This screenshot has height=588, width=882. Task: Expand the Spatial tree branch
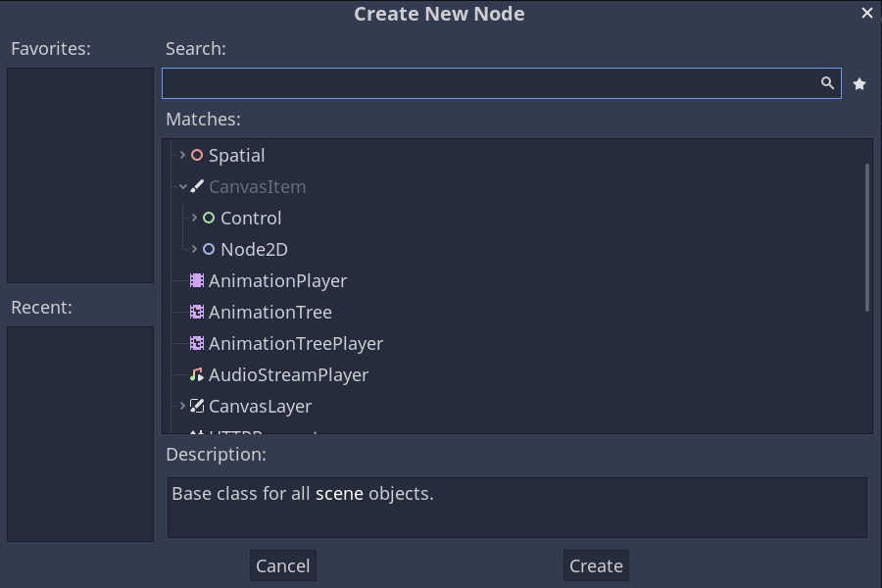click(x=180, y=155)
